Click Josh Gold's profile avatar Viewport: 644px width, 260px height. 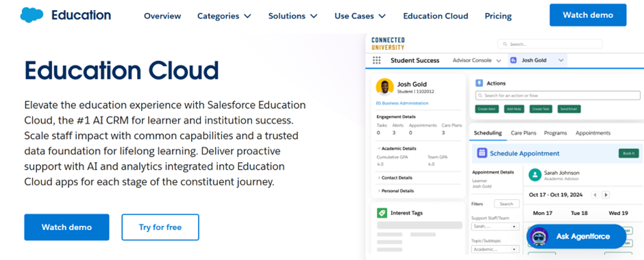(385, 87)
